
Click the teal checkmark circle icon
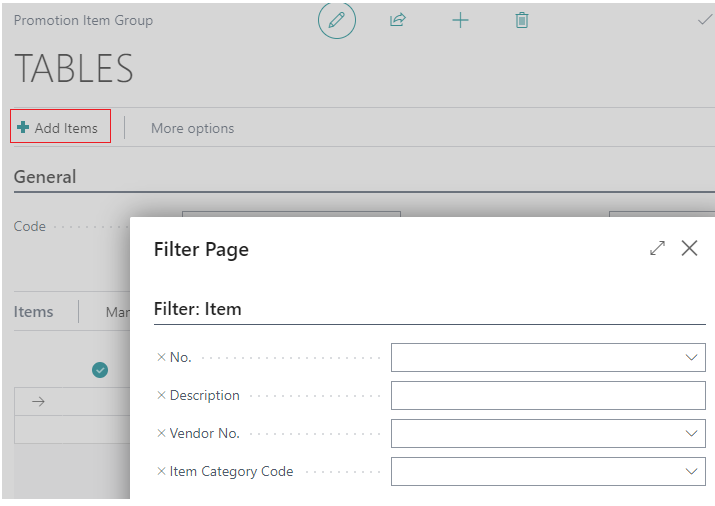tap(100, 370)
